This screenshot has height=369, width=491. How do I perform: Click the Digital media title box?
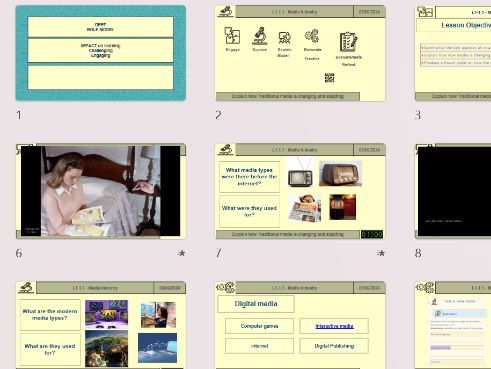(x=256, y=304)
